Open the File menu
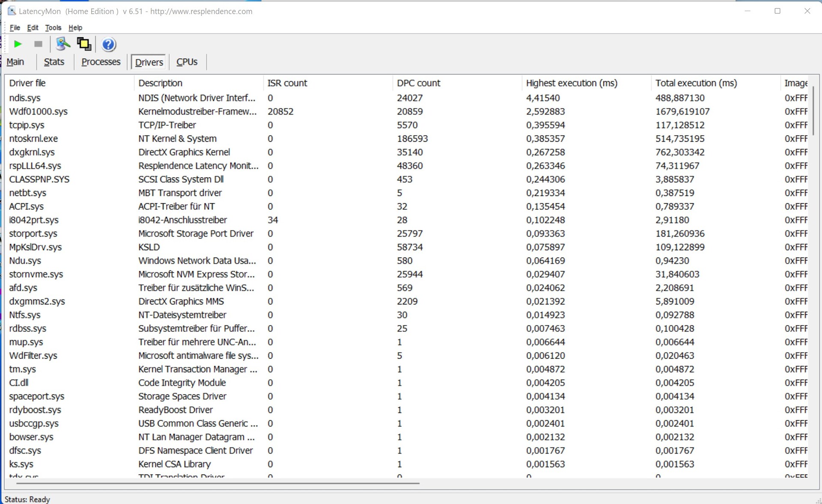The height and width of the screenshot is (504, 822). coord(15,28)
